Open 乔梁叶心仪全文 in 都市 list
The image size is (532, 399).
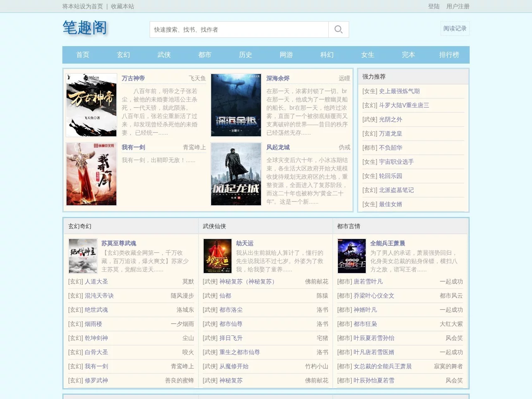point(374,296)
